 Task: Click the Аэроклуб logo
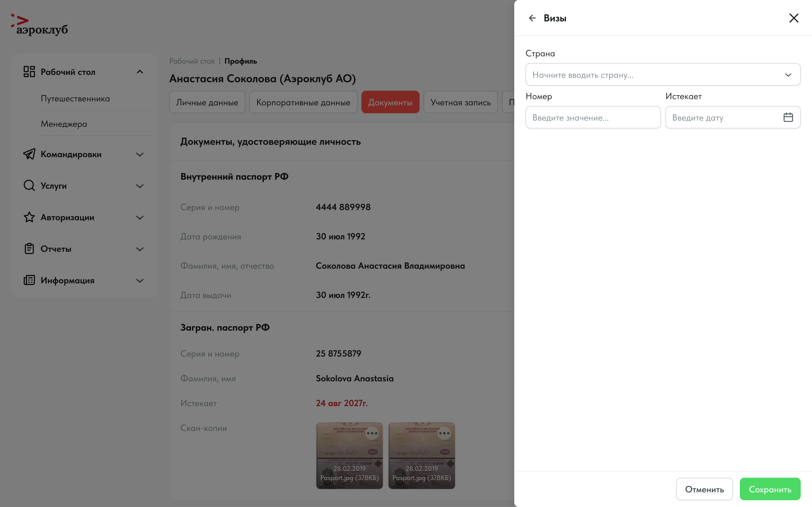click(39, 25)
